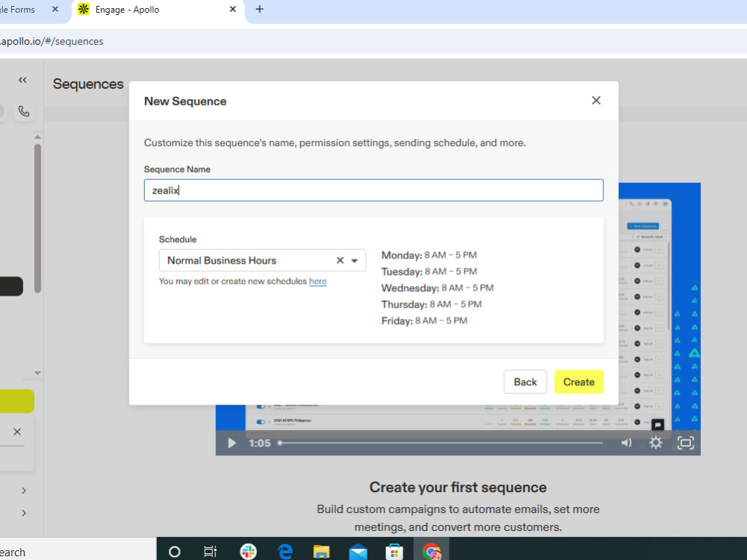Open the Mail app from taskbar
747x560 pixels.
[x=358, y=552]
